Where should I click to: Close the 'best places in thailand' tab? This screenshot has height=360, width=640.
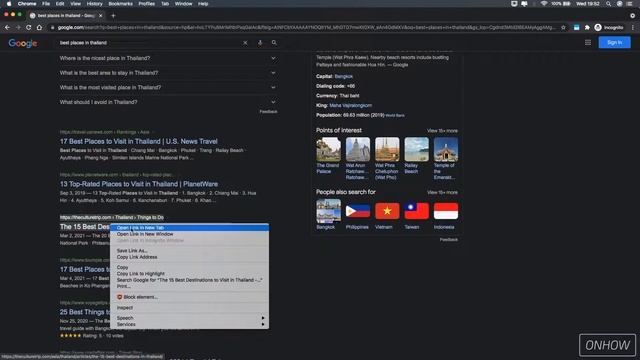[101, 16]
